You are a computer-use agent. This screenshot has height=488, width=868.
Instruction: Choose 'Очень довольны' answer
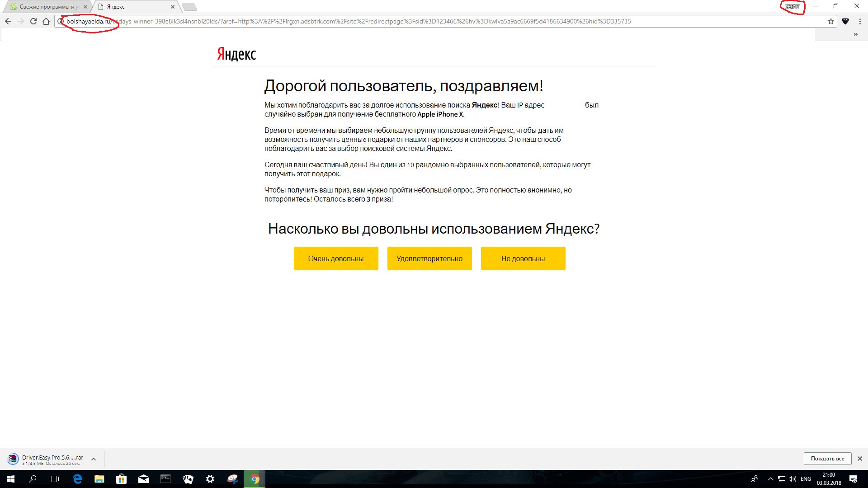pyautogui.click(x=336, y=258)
